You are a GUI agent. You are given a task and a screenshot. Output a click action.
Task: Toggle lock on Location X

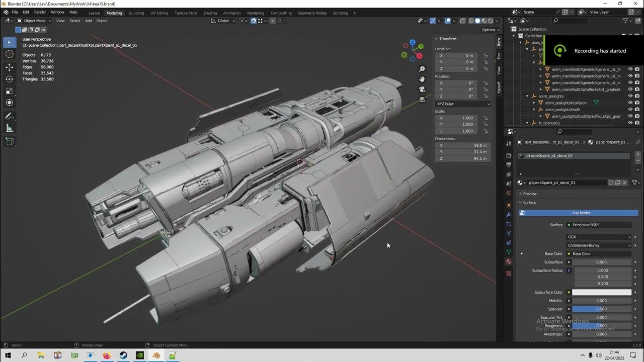point(486,55)
